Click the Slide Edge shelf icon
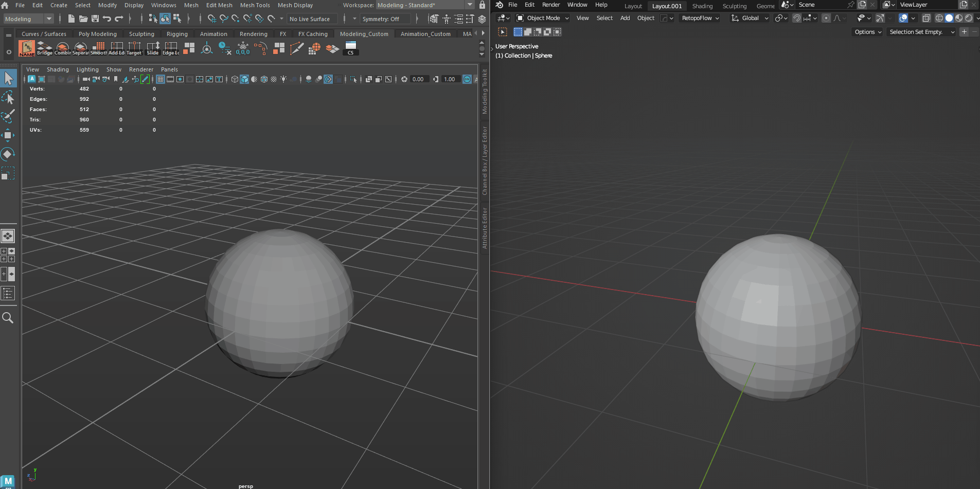The height and width of the screenshot is (489, 980). [x=153, y=48]
